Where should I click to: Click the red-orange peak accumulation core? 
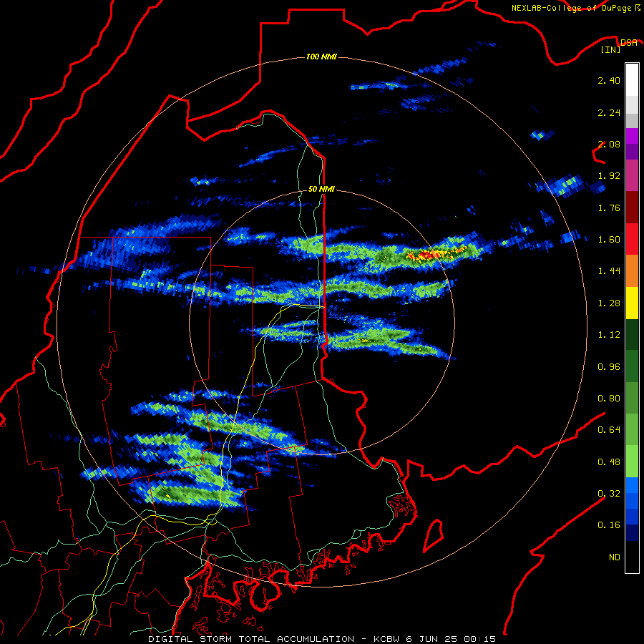coord(431,255)
